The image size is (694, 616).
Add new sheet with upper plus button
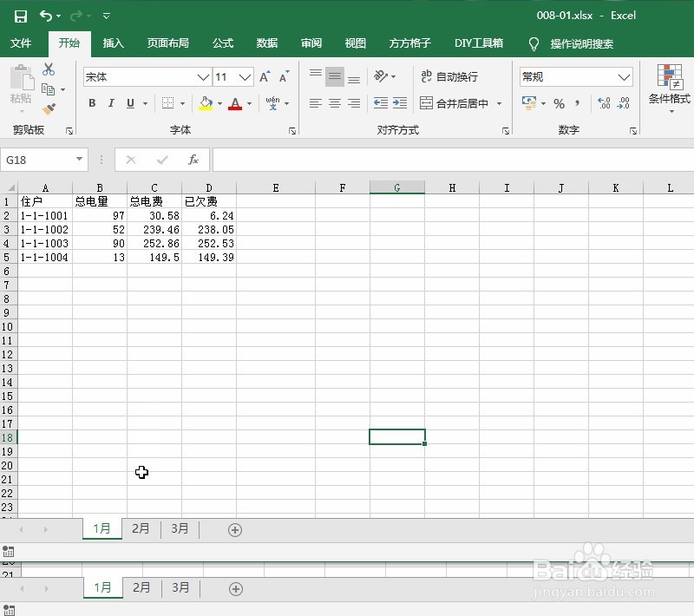click(234, 530)
